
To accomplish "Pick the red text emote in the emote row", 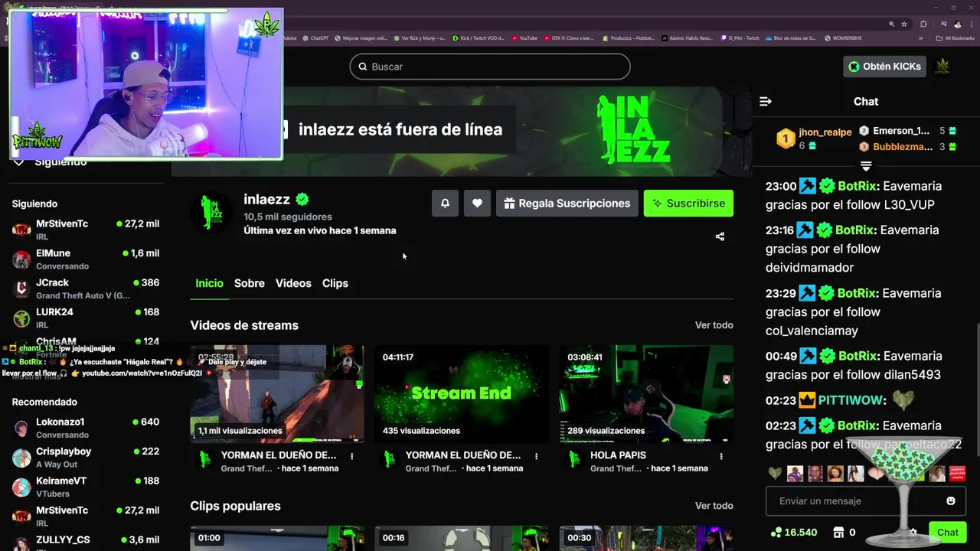I will coord(957,474).
